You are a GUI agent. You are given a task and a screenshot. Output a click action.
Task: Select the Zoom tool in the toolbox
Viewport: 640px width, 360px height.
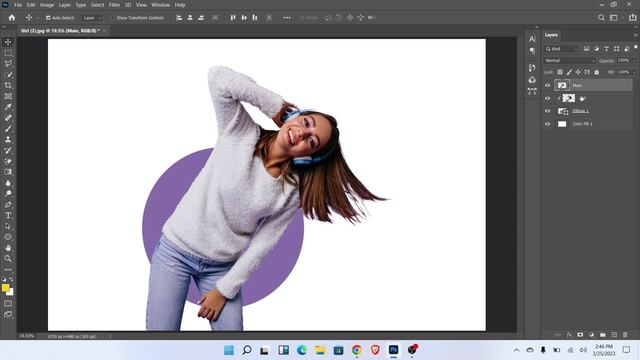8,258
